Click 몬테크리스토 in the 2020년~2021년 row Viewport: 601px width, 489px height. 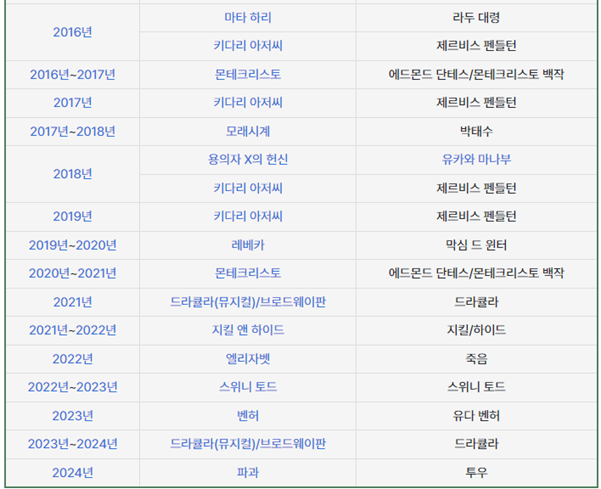248,273
